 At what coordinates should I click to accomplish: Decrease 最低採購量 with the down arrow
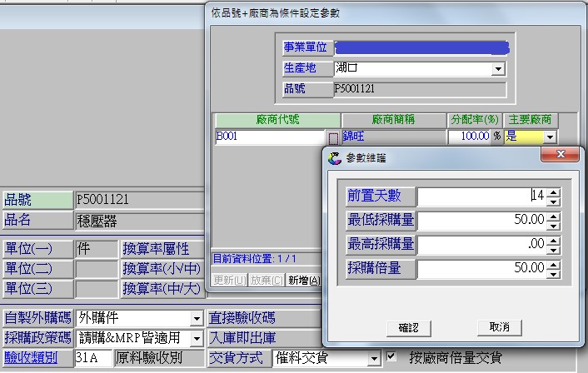(x=554, y=226)
